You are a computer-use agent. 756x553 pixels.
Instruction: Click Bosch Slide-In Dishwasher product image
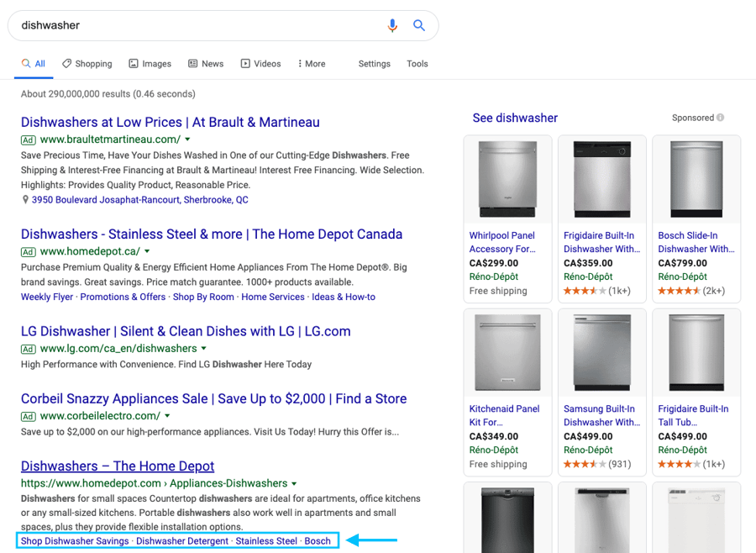[696, 179]
